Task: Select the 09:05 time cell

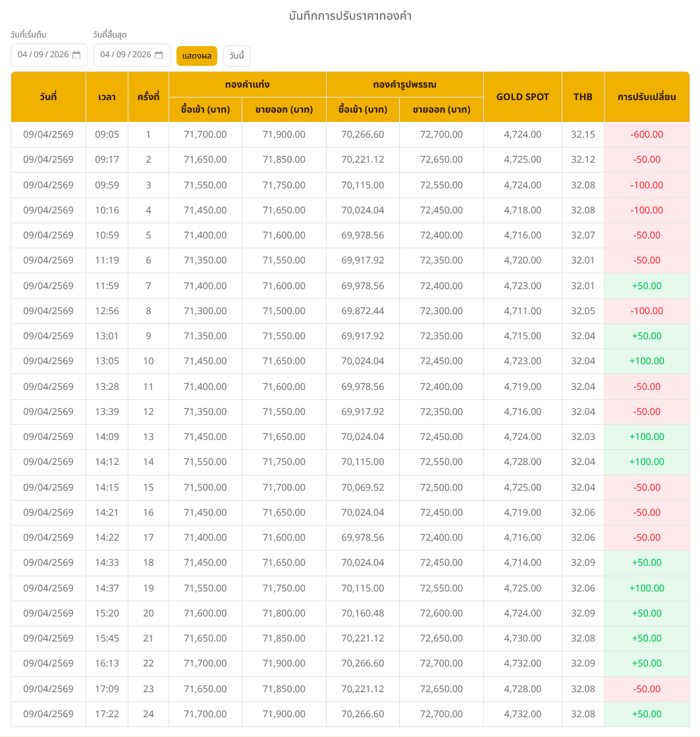Action: coord(107,134)
